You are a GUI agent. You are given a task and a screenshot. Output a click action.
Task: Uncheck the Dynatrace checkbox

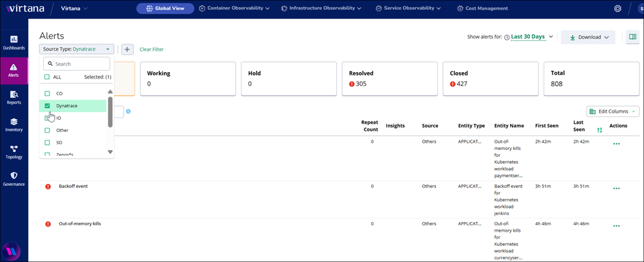tap(47, 106)
